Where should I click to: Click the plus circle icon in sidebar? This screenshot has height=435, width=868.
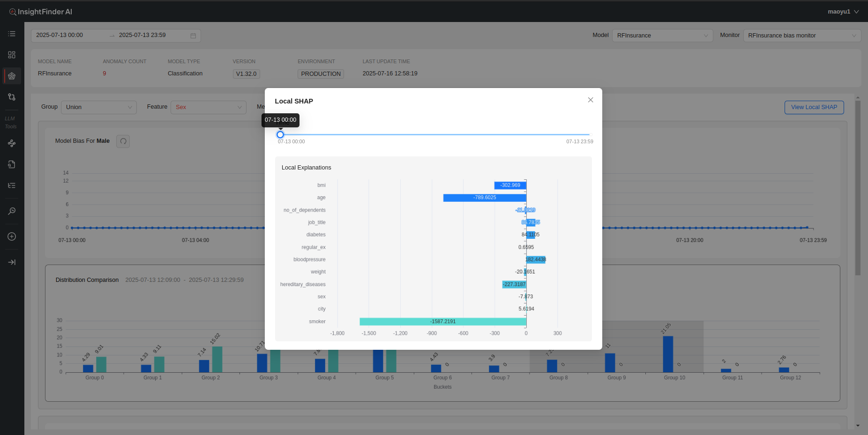click(12, 236)
